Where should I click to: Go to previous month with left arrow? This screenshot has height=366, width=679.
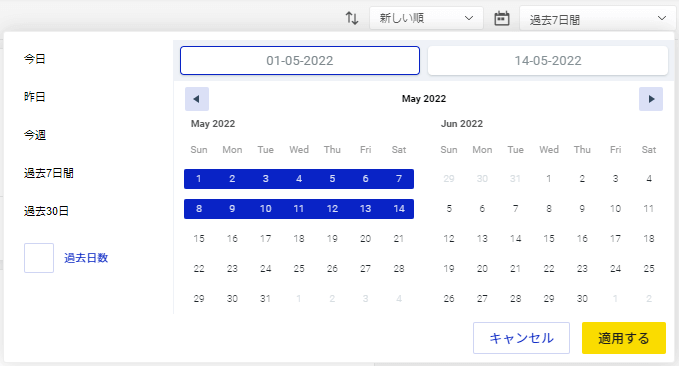[x=197, y=99]
